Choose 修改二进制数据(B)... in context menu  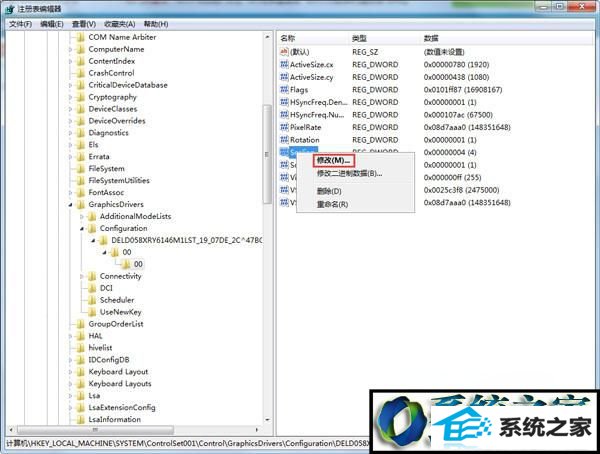point(349,173)
